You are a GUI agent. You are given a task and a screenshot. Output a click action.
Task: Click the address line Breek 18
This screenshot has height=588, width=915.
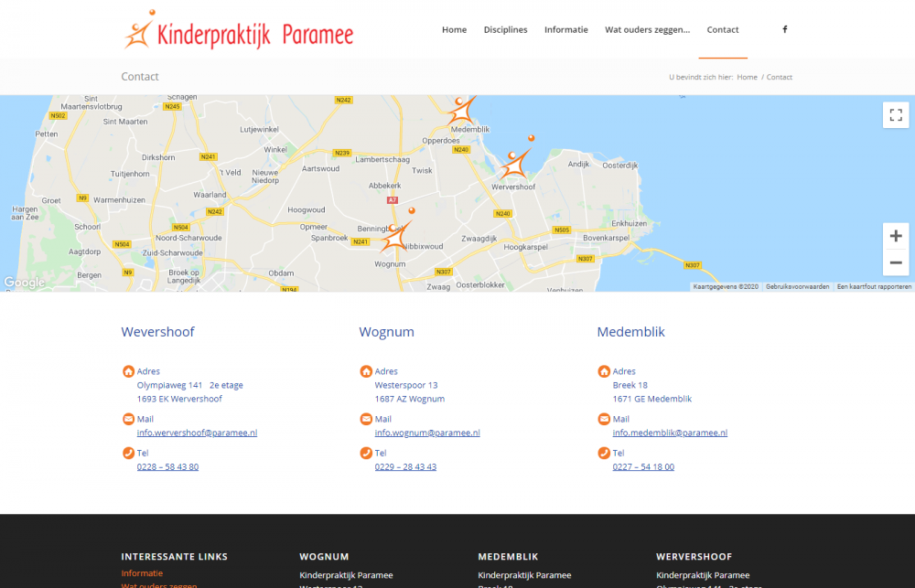630,385
